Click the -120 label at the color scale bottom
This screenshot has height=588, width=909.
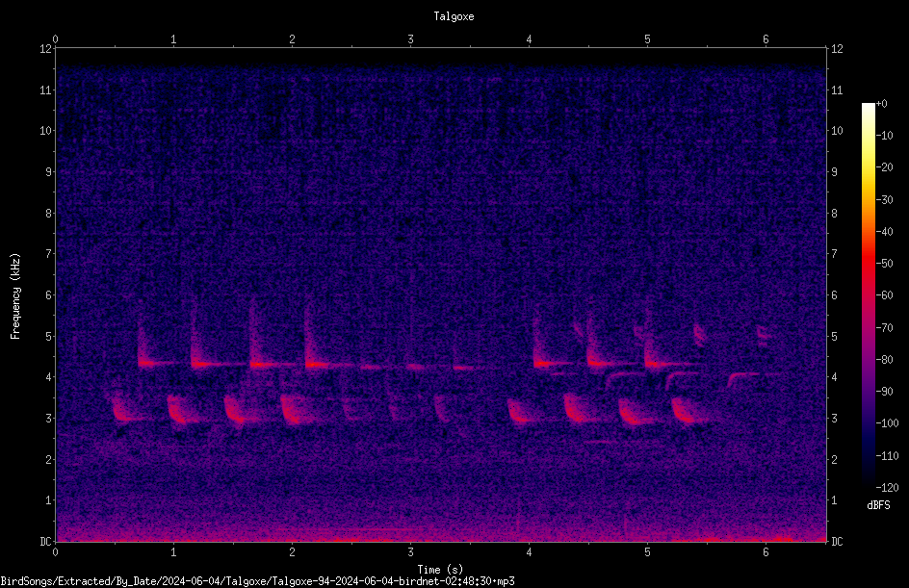pyautogui.click(x=887, y=487)
